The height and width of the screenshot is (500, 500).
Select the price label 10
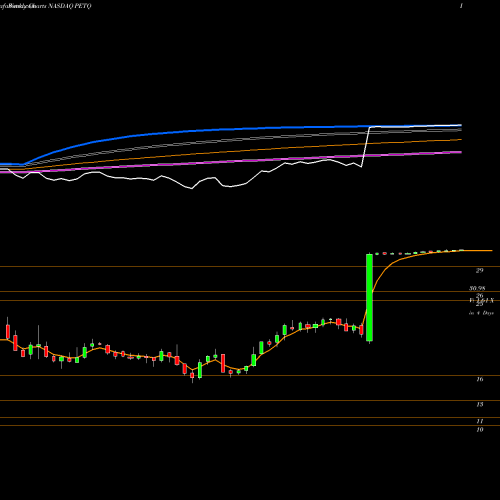(x=480, y=430)
